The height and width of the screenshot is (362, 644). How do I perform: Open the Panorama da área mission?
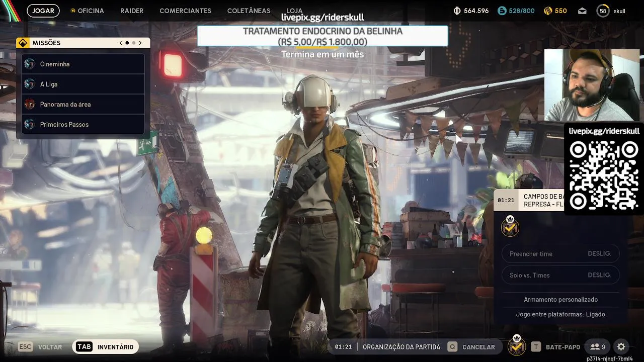83,104
